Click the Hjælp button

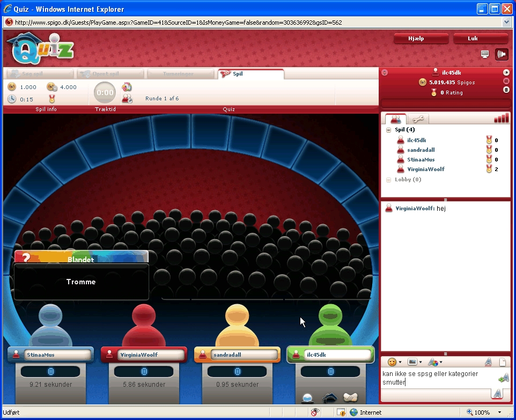pyautogui.click(x=420, y=39)
